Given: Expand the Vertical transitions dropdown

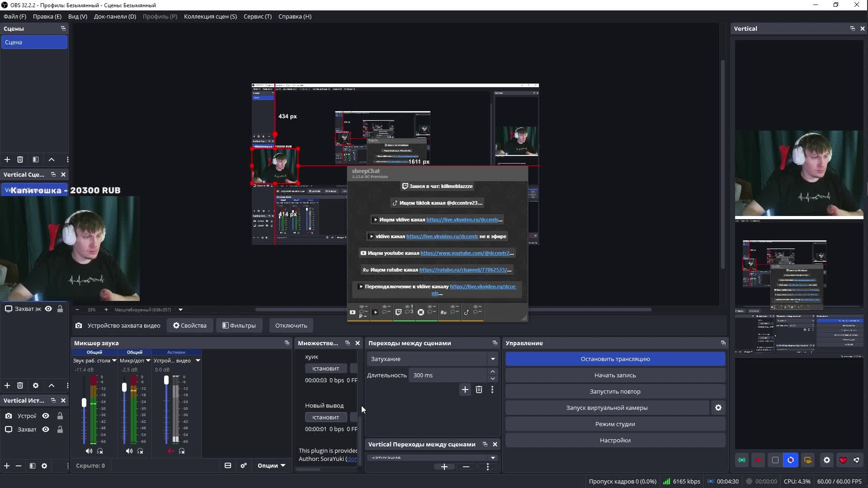Looking at the screenshot, I should [x=493, y=458].
